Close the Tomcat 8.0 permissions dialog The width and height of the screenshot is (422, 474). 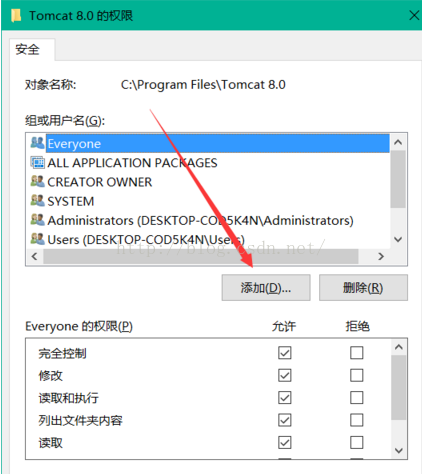coord(414,15)
